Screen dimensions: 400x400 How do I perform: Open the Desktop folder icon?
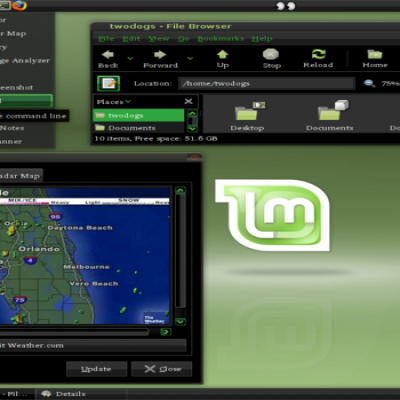click(247, 116)
